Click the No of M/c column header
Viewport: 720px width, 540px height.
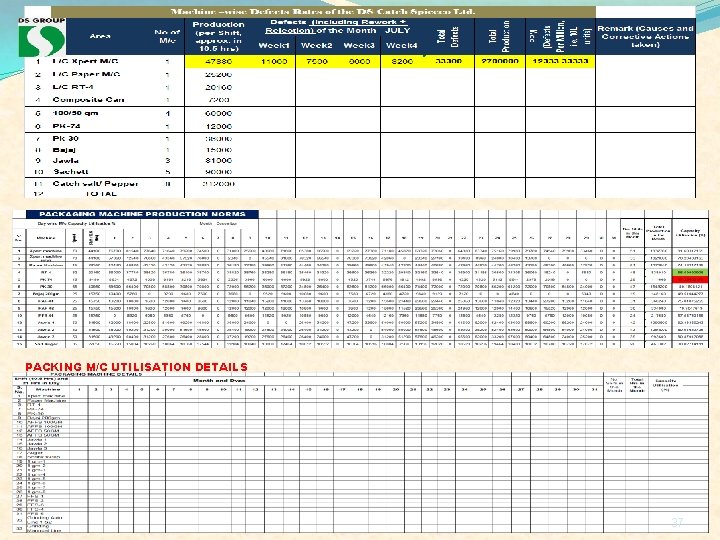(x=167, y=36)
